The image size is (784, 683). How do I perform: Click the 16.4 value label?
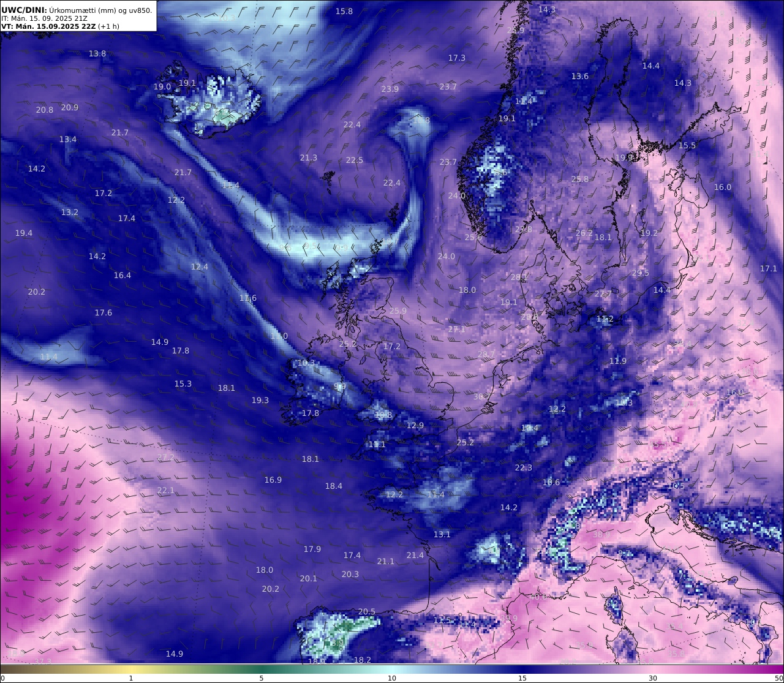(123, 275)
